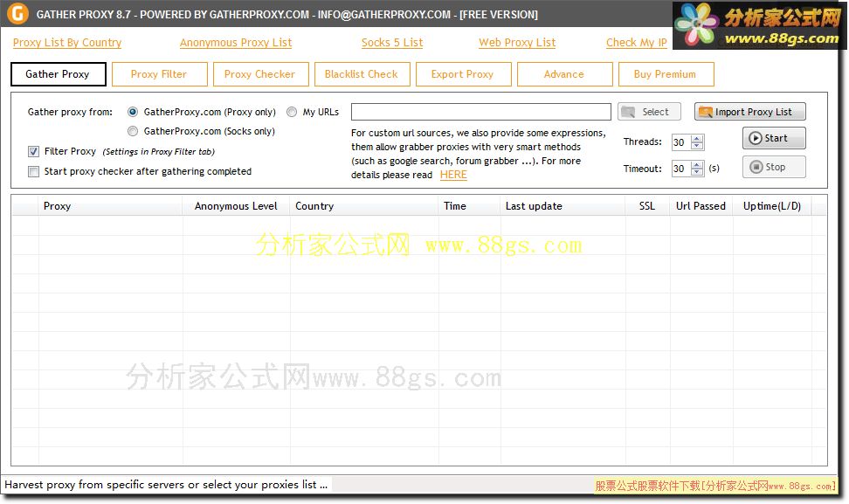Enable Start proxy checker after gathering completed
The image size is (849, 504).
click(x=33, y=171)
